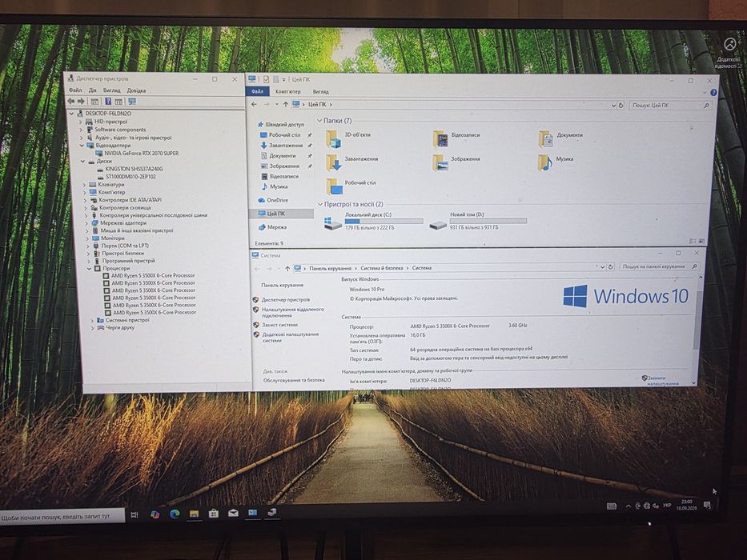Select Черги друку tree item
Image resolution: width=747 pixels, height=560 pixels.
tap(116, 328)
